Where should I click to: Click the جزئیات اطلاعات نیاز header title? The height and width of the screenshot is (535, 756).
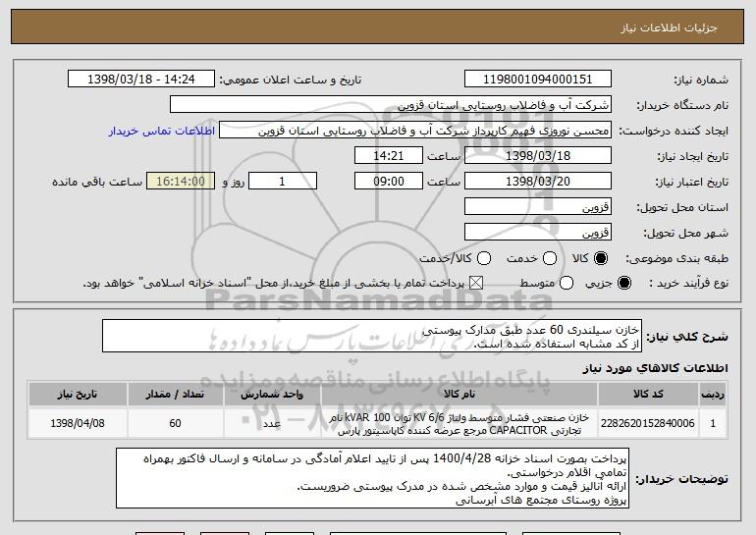click(669, 27)
